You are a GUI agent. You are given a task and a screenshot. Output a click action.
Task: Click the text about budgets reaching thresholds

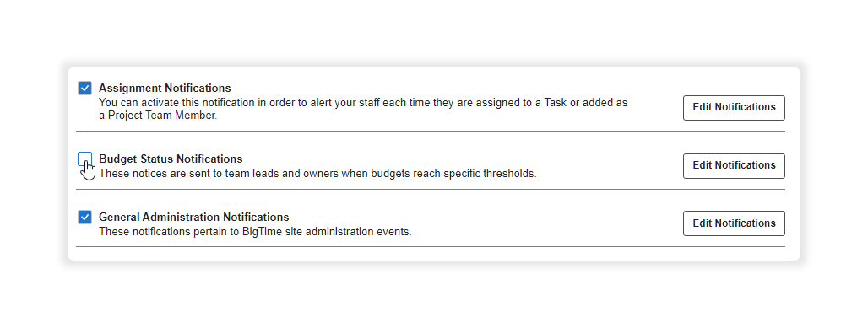pyautogui.click(x=317, y=173)
